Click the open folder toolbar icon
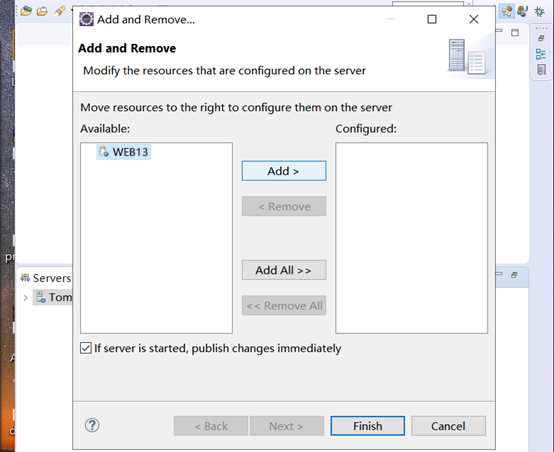The image size is (554, 452). (x=42, y=11)
